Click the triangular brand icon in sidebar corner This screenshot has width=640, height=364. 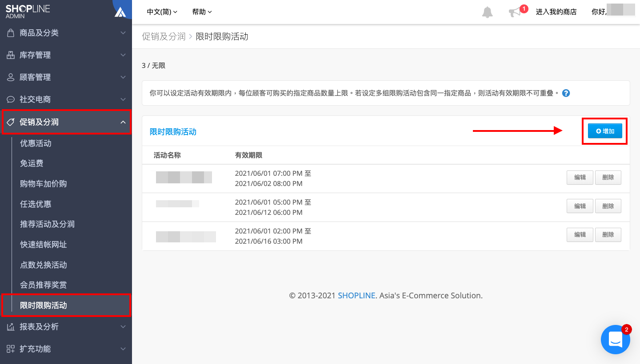pyautogui.click(x=120, y=12)
